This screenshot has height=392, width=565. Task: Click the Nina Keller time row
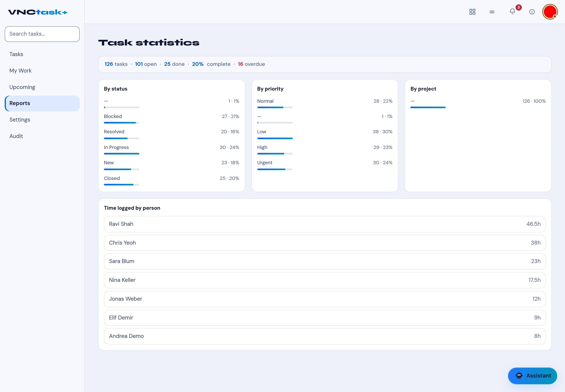click(324, 280)
